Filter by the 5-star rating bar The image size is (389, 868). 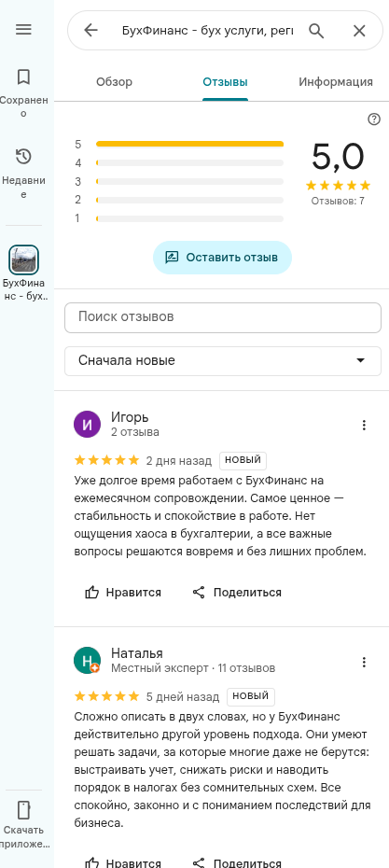pyautogui.click(x=179, y=145)
